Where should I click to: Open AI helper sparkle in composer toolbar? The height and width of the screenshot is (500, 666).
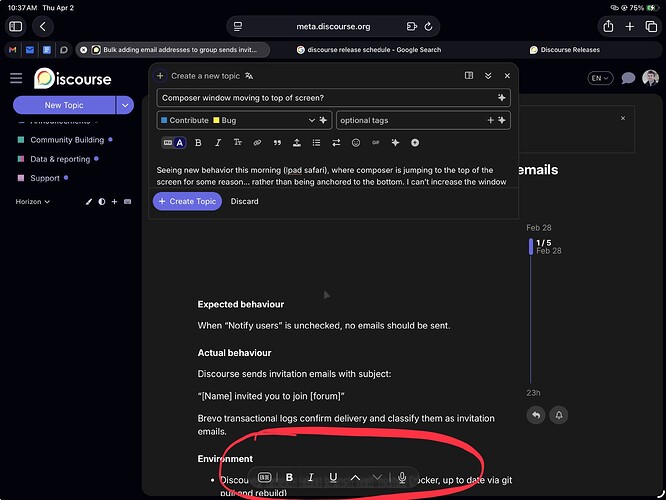coord(395,143)
